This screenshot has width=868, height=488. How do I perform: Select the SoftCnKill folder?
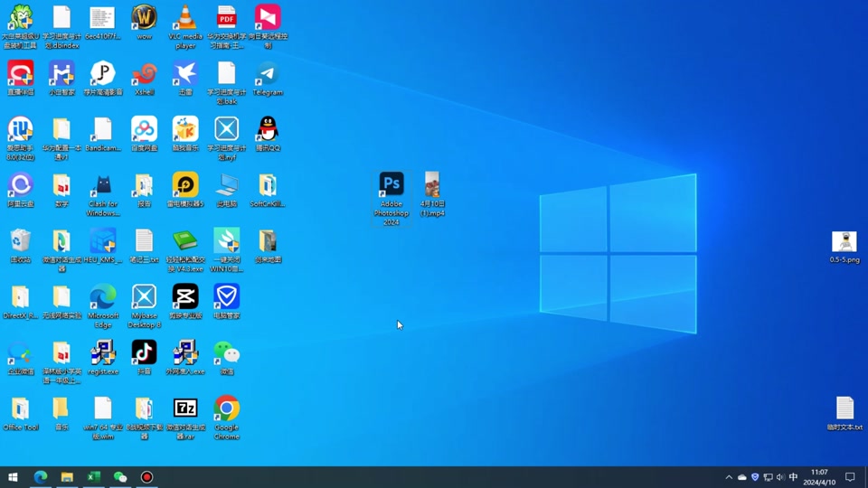click(268, 190)
